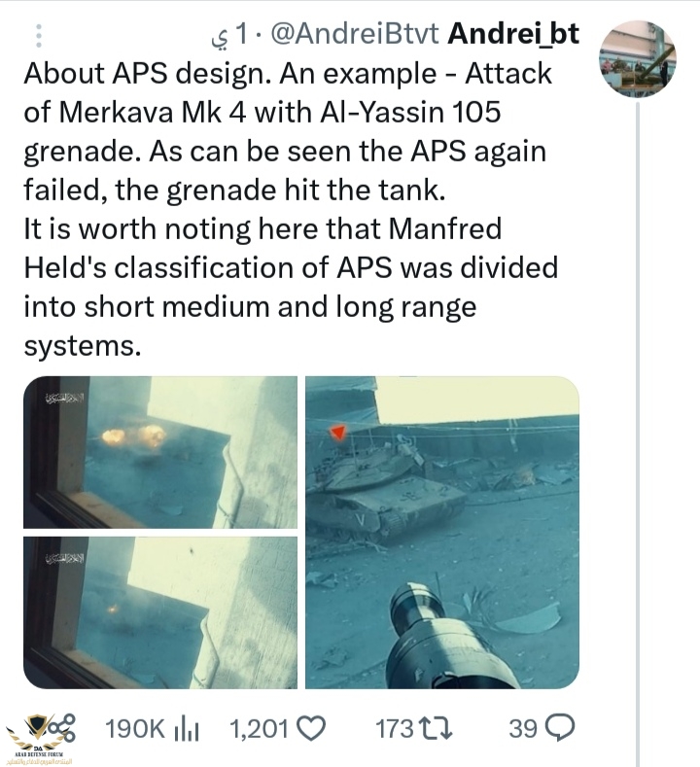Click the 173 retweets count

(x=395, y=729)
